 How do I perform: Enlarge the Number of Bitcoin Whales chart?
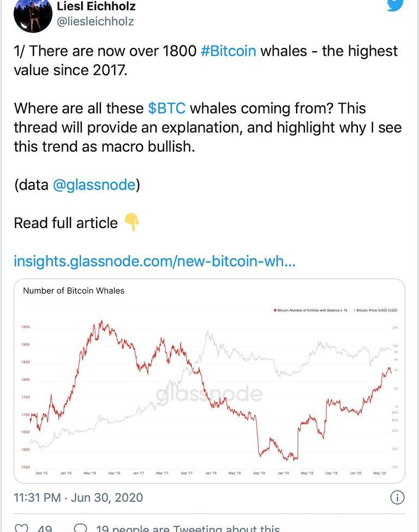(209, 381)
